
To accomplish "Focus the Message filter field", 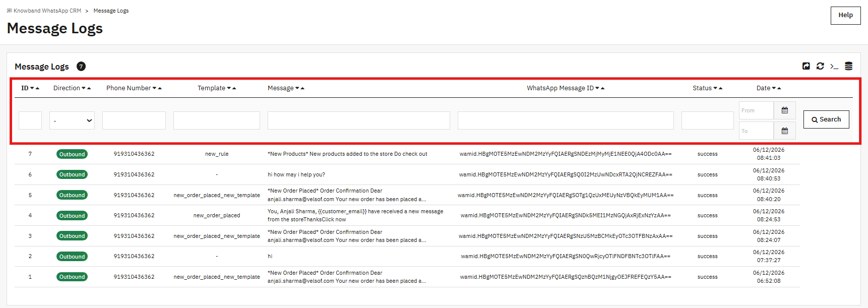I will coord(359,120).
